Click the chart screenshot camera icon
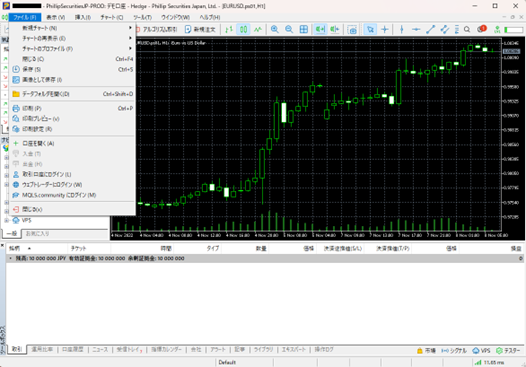This screenshot has width=526, height=367. (352, 30)
